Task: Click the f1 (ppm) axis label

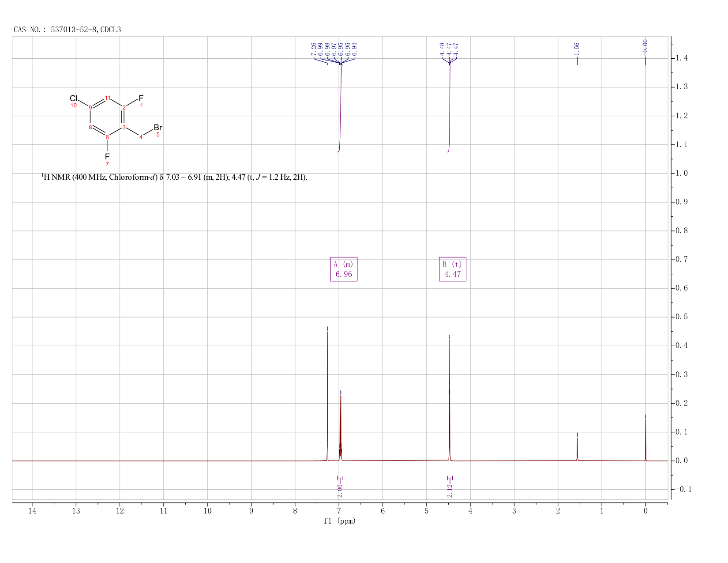Action: tap(340, 521)
